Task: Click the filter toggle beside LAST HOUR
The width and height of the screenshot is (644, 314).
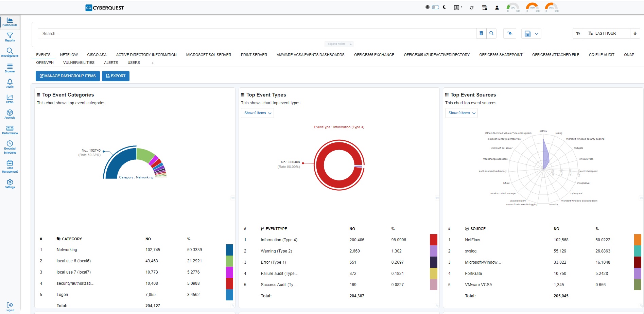Action: pos(578,33)
